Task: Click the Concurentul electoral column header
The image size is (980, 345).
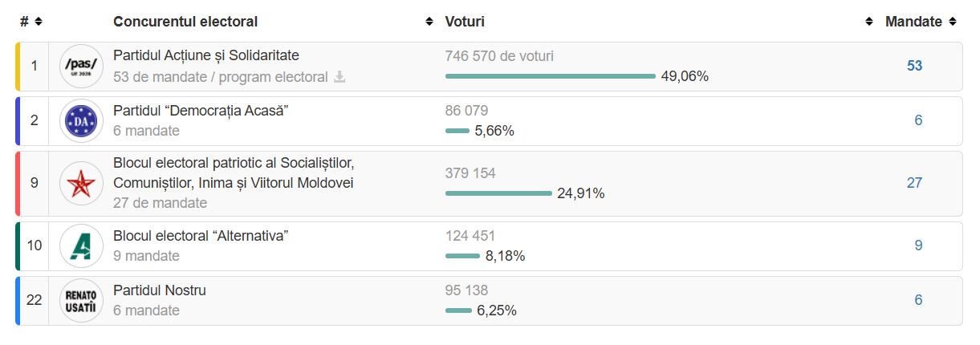Action: [185, 22]
